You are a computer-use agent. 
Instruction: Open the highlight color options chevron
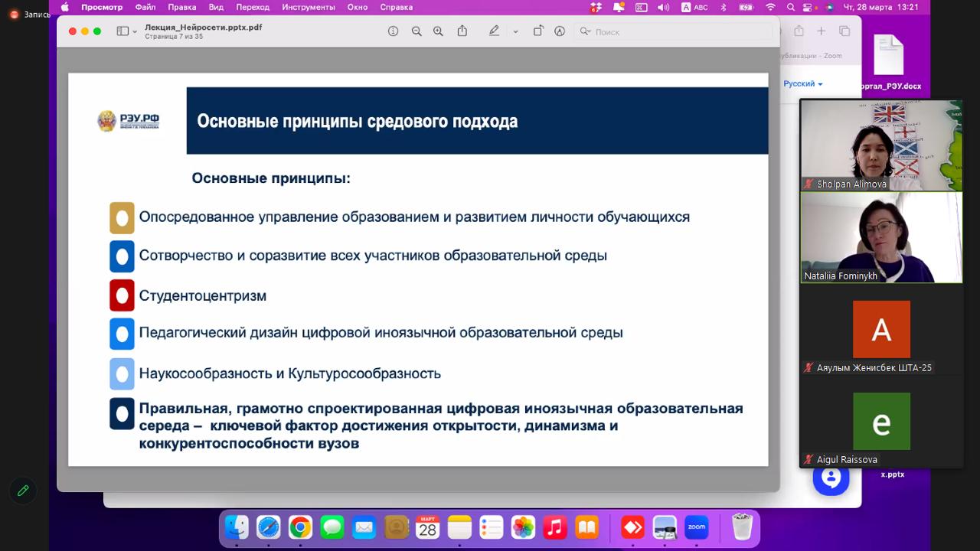tap(515, 31)
